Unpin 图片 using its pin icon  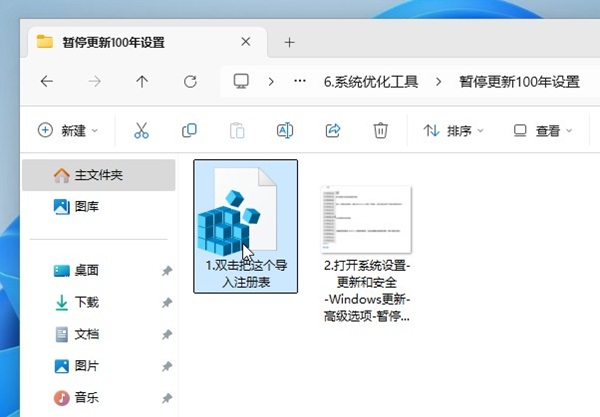pos(167,367)
